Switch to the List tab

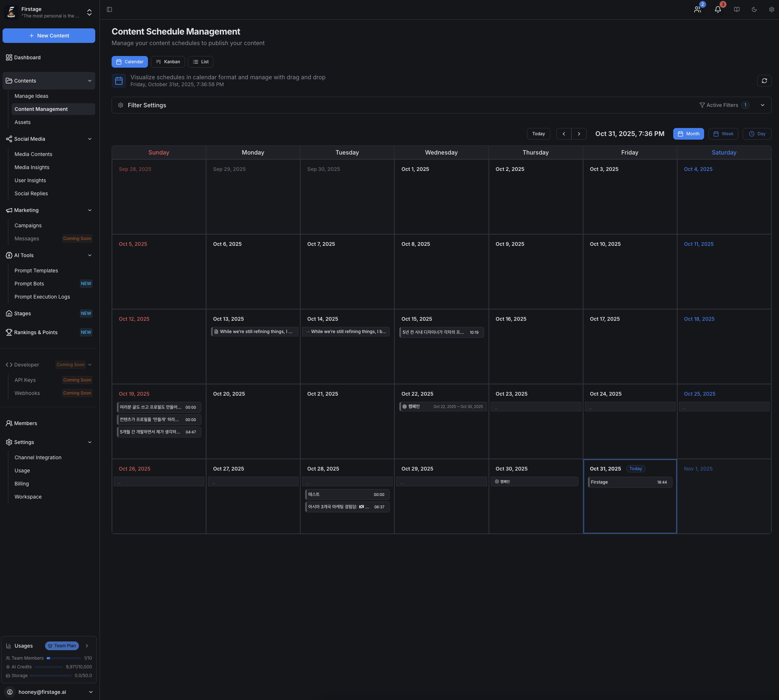[200, 61]
